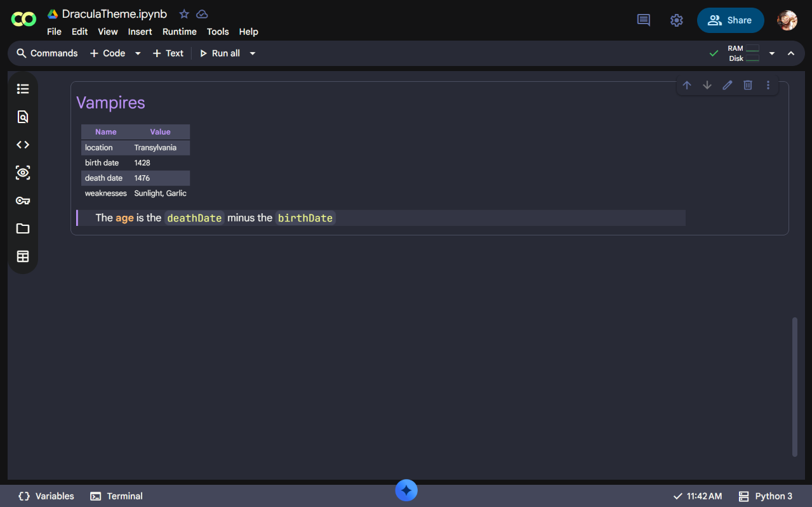
Task: Open the Data table sidebar icon
Action: (23, 256)
